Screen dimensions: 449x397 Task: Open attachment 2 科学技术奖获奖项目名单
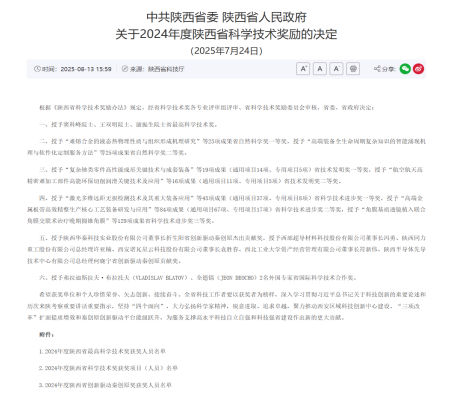click(108, 368)
